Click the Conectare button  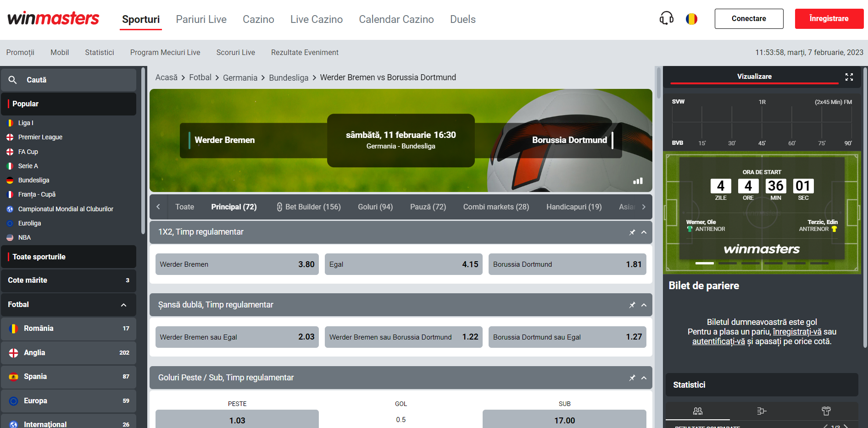749,19
